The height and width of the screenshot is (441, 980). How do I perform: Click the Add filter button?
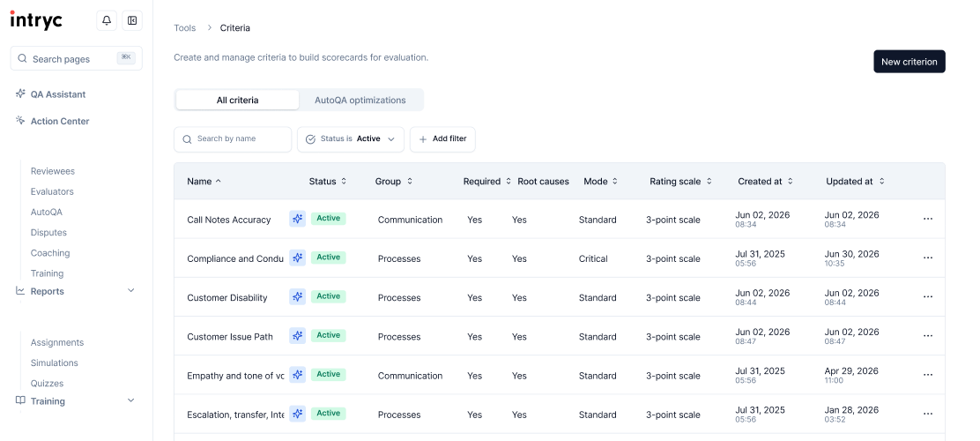point(442,138)
